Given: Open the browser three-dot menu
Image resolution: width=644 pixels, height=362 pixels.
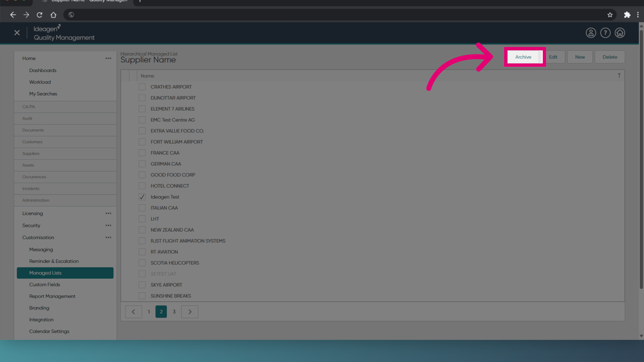Looking at the screenshot, I should click(x=638, y=15).
